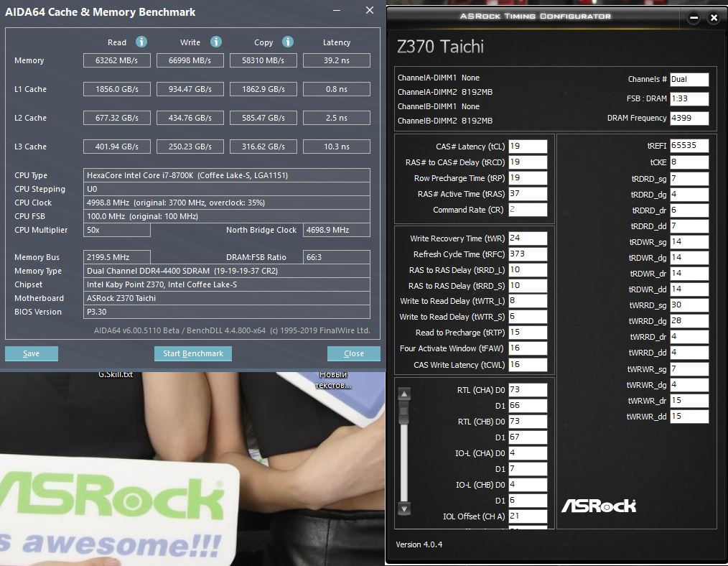
Task: Click the Memory Read result 63262 MB/s
Action: [x=117, y=60]
